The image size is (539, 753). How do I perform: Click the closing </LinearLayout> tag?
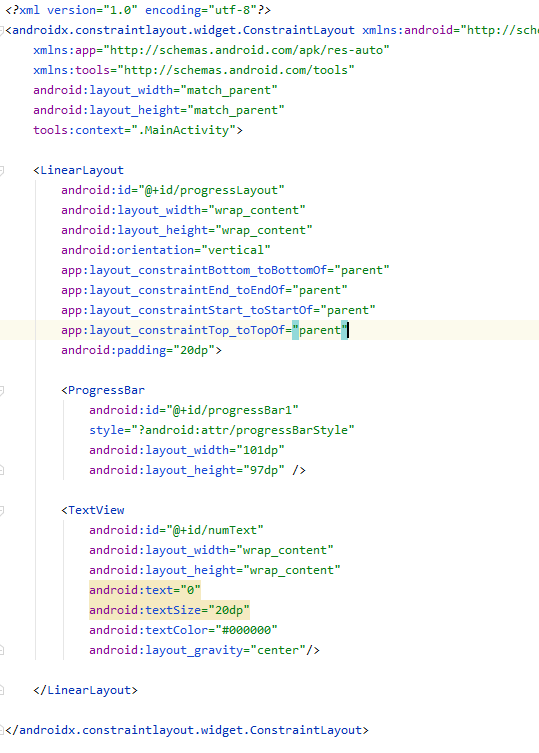tap(86, 691)
